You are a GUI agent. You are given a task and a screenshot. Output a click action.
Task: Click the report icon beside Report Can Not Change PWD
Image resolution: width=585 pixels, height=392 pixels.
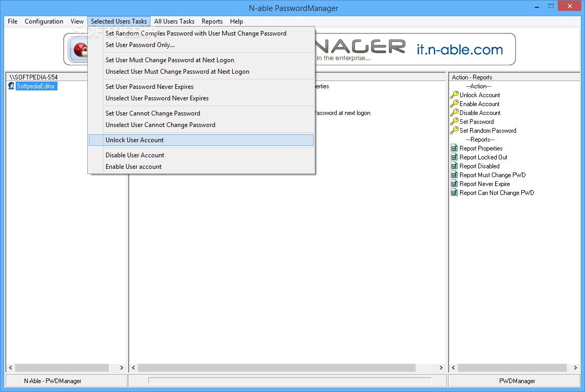point(454,193)
